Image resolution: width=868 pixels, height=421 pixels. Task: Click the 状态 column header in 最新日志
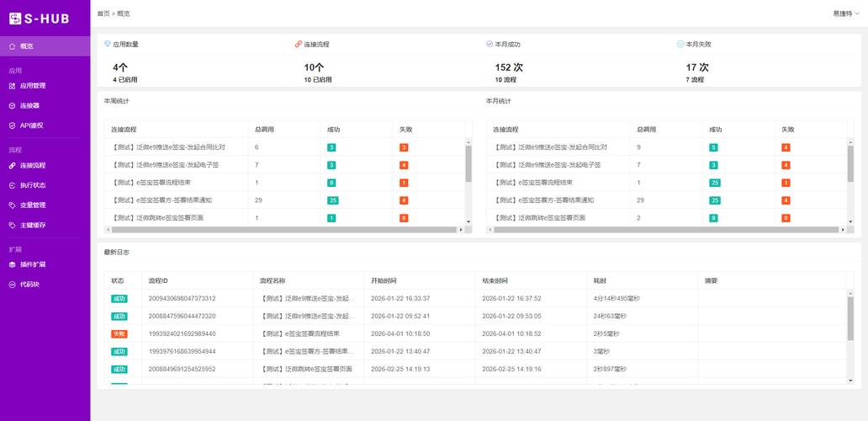pos(118,281)
